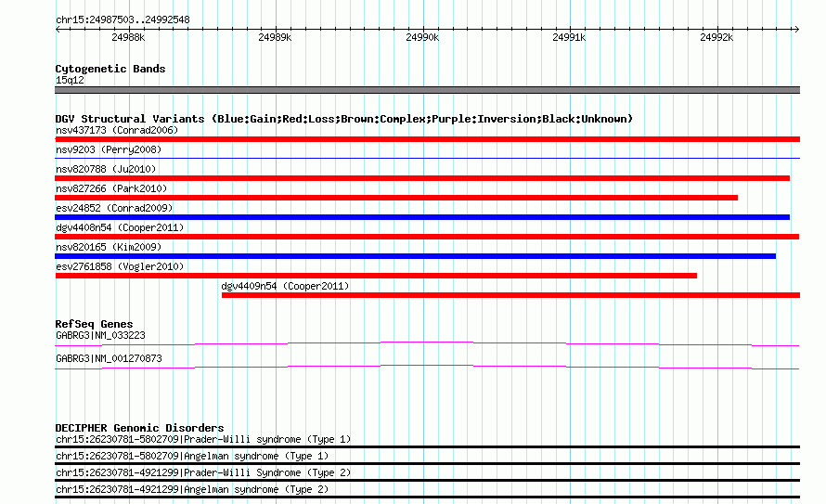Open Angelman syndrome (Type 1) entry

[192, 456]
